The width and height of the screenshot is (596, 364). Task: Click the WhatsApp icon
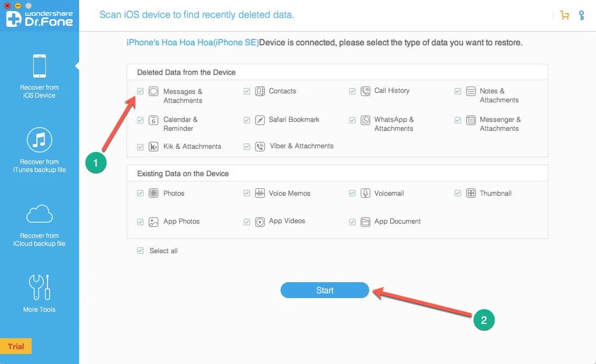(366, 120)
